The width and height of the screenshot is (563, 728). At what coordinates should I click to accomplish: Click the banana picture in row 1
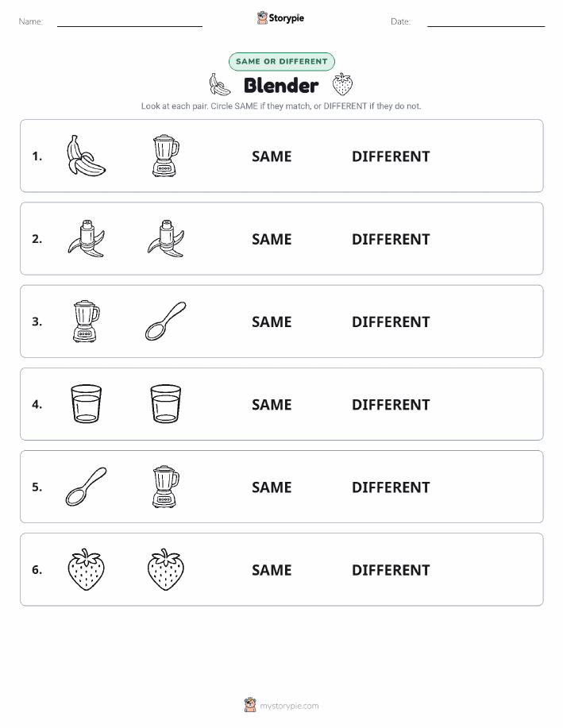[x=87, y=156]
